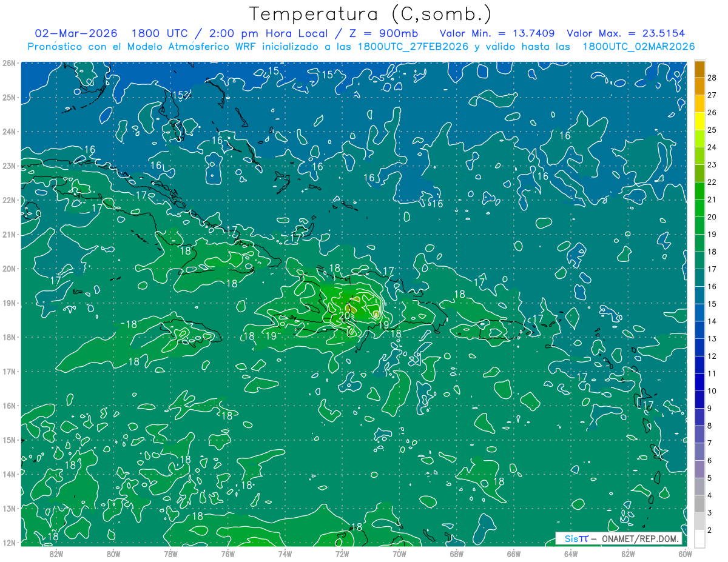This screenshot has width=728, height=562.
Task: Click the colorbar scale label '4'
Action: pyautogui.click(x=710, y=495)
